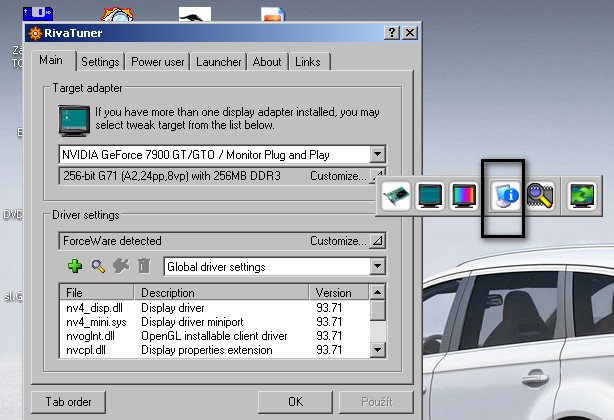Click the trash delete icon
The image size is (614, 420).
tap(144, 266)
